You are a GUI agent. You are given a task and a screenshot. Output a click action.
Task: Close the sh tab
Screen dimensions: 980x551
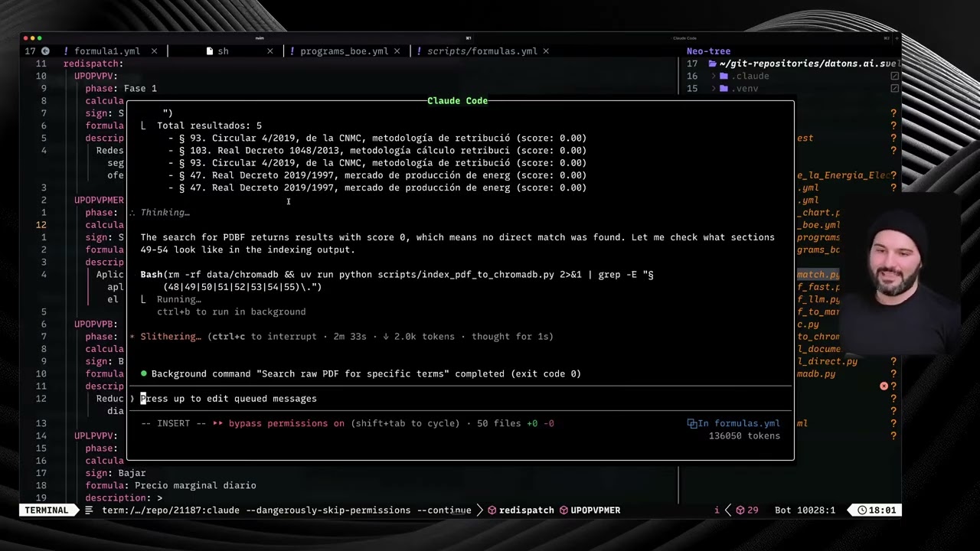click(x=269, y=51)
